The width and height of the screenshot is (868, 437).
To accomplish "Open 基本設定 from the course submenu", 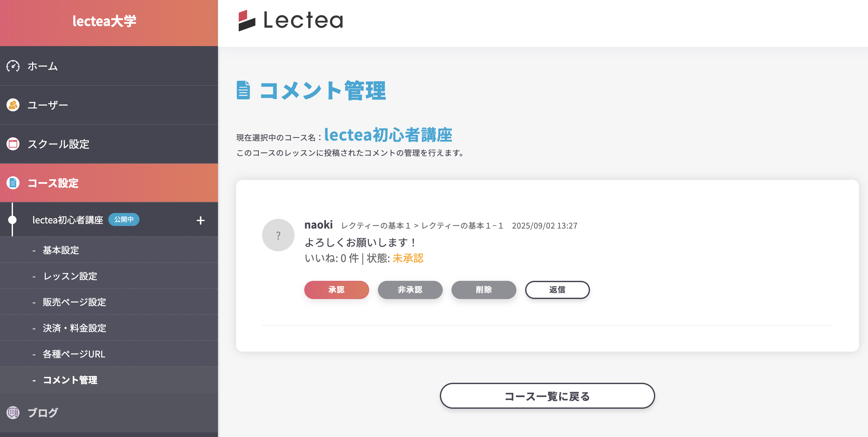I will point(61,250).
